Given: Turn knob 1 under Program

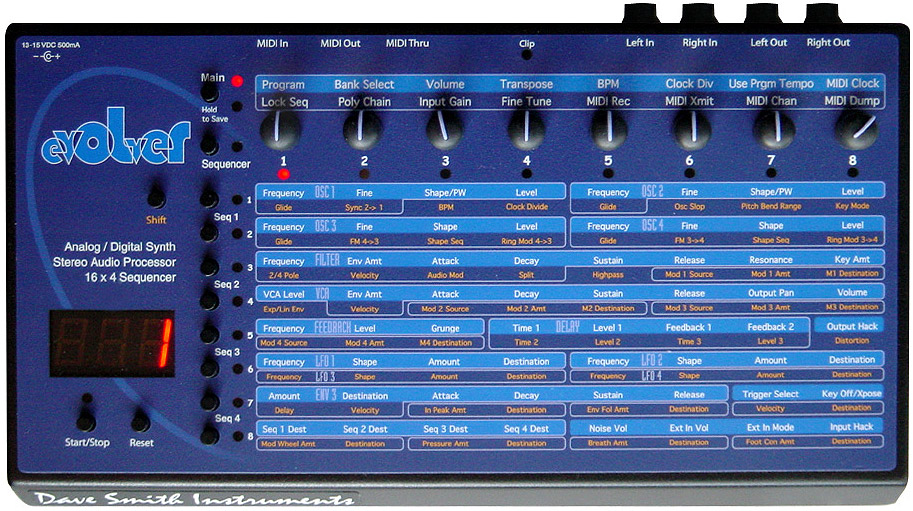Looking at the screenshot, I should (283, 129).
